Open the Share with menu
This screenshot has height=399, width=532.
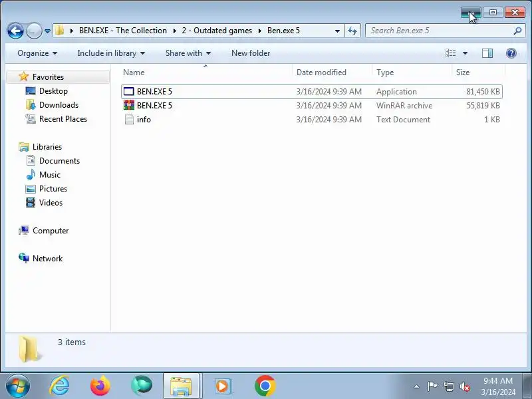click(x=188, y=53)
